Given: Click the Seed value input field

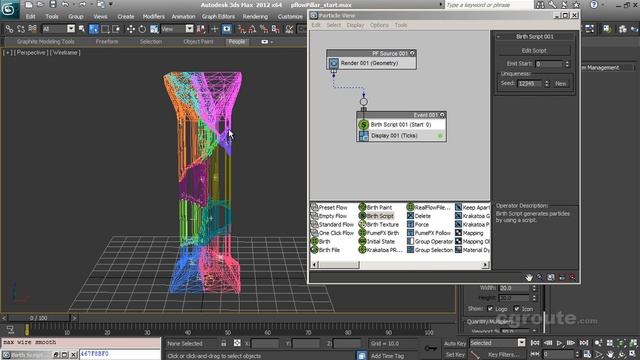Looking at the screenshot, I should pos(529,84).
